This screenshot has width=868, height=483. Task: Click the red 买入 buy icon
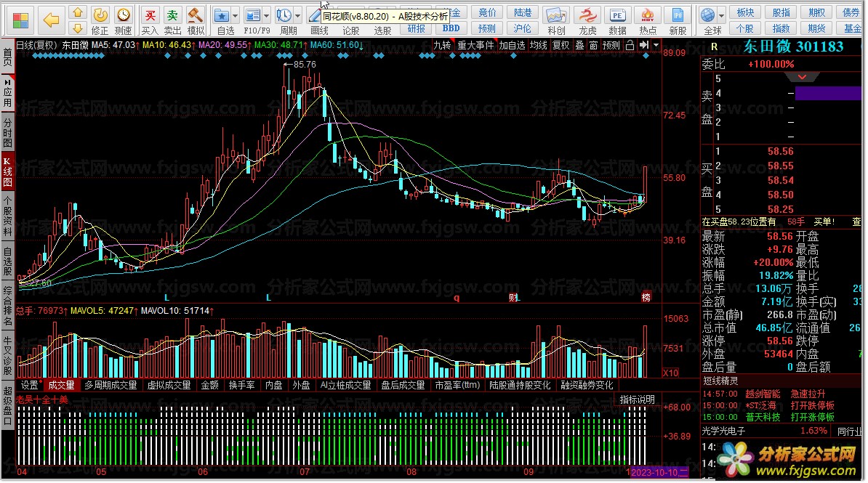click(150, 15)
